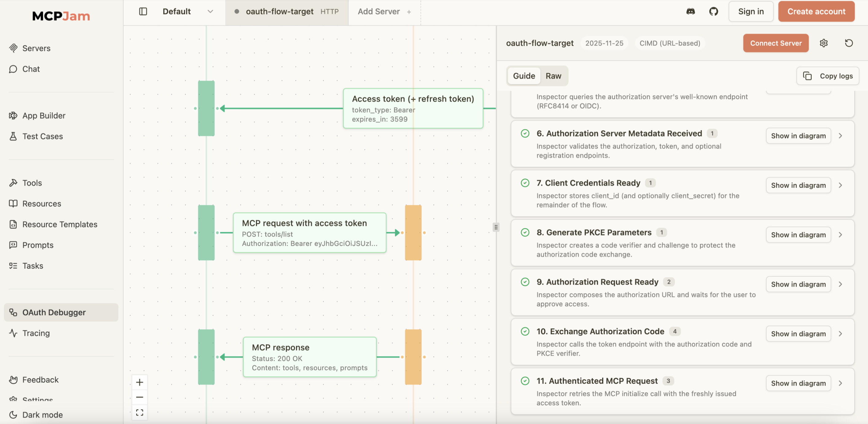Open OAuth settings gear icon

(x=823, y=43)
